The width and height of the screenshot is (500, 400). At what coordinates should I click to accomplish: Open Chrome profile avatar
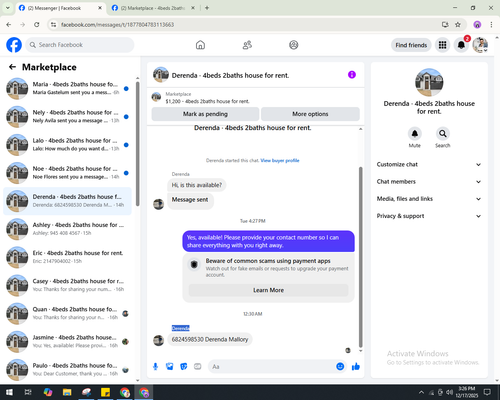[x=477, y=25]
